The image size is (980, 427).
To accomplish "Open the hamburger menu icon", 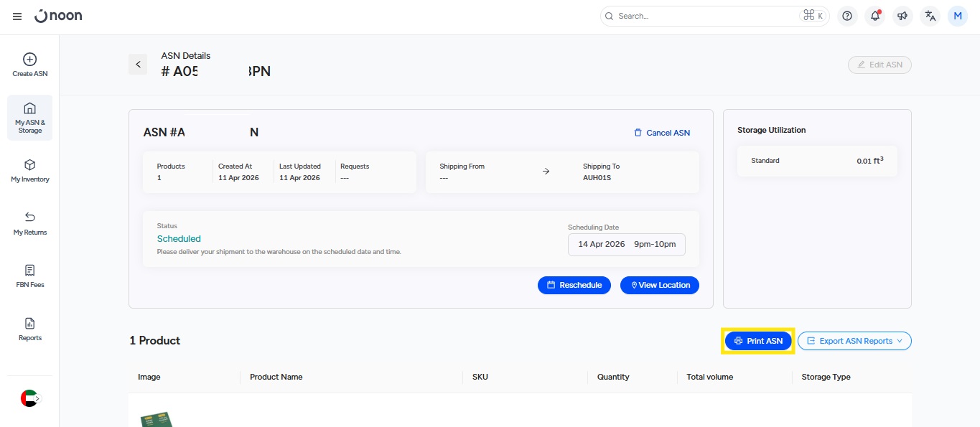I will pos(17,17).
